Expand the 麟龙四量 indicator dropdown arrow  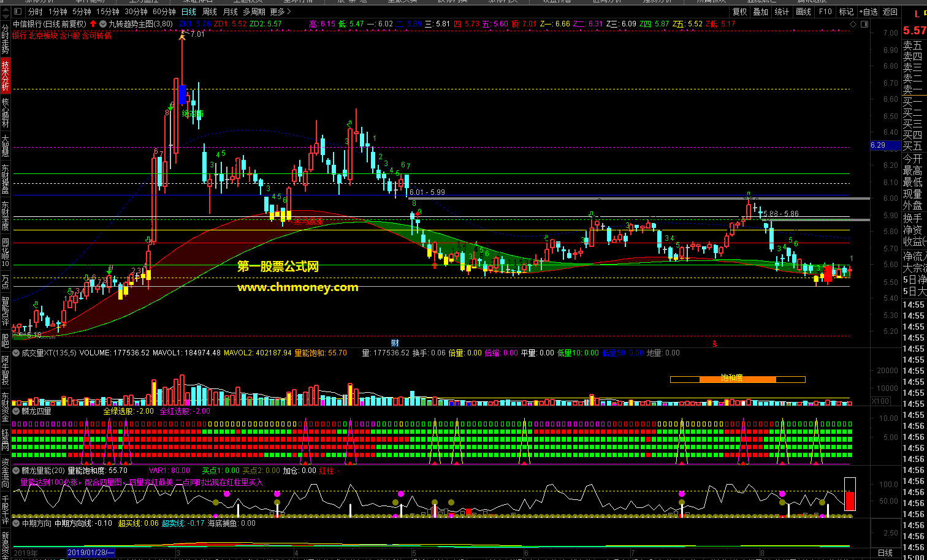point(17,412)
